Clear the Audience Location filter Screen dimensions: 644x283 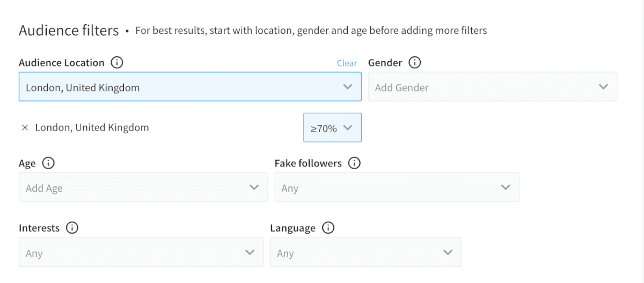point(347,63)
